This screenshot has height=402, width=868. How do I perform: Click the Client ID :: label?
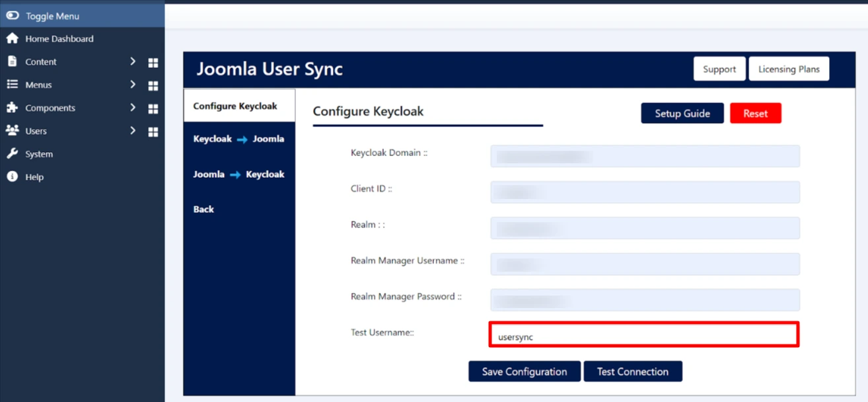[x=372, y=189]
